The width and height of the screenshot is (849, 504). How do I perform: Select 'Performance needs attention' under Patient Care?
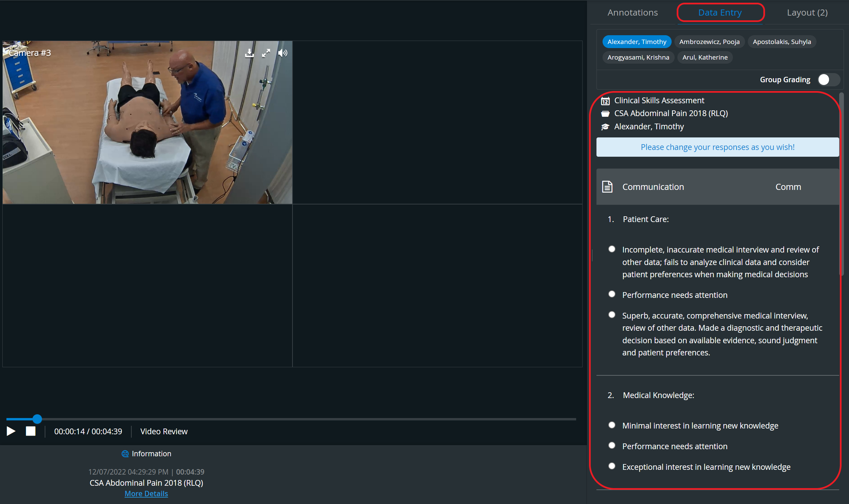point(612,294)
